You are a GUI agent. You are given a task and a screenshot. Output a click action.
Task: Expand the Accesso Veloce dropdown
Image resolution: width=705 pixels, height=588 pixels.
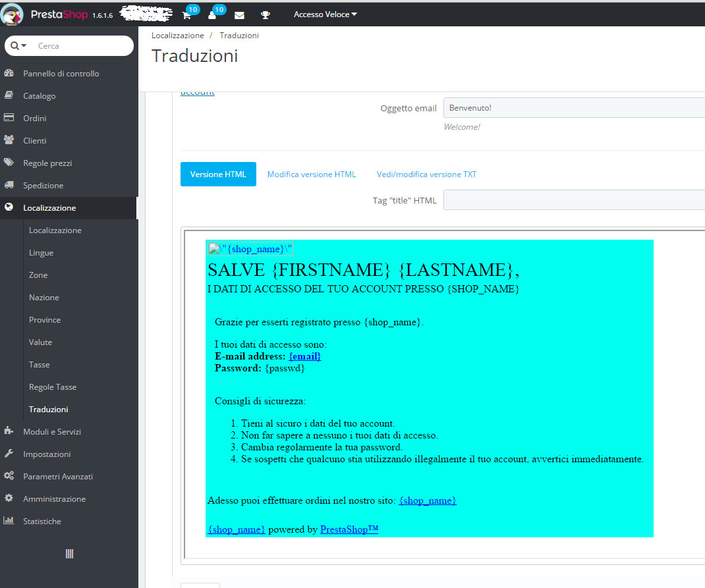pyautogui.click(x=325, y=14)
